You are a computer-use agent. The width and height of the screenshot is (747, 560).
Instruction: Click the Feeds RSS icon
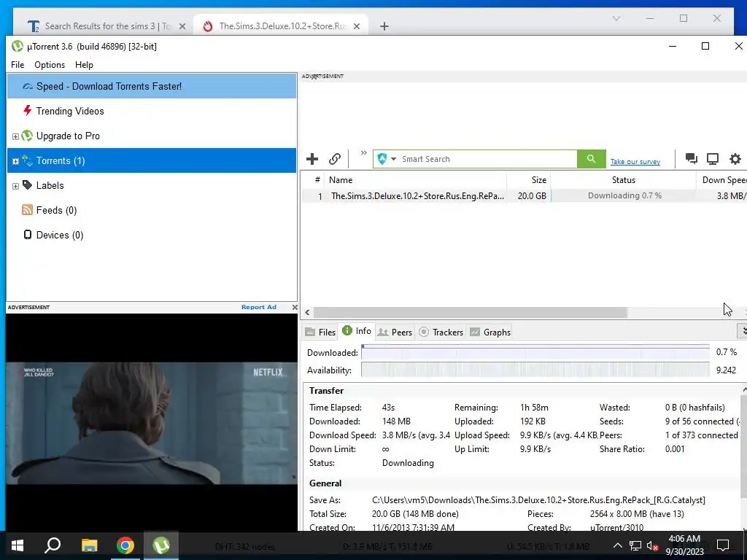[x=27, y=209]
